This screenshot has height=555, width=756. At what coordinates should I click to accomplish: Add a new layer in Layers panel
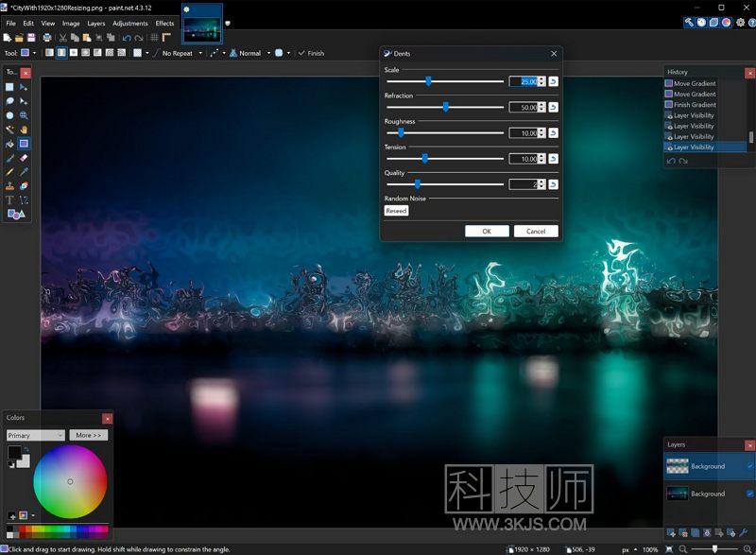[671, 533]
